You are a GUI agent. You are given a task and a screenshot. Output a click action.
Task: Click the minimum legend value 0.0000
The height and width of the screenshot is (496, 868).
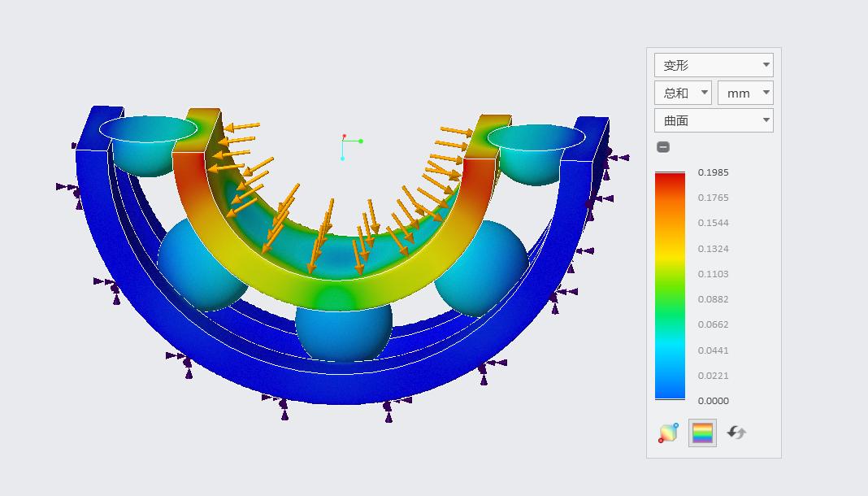[x=713, y=401]
